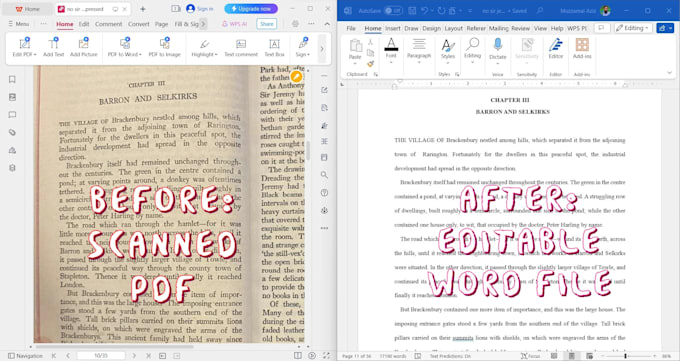Switch to Word Insert tab
This screenshot has height=361, width=680.
pyautogui.click(x=392, y=28)
